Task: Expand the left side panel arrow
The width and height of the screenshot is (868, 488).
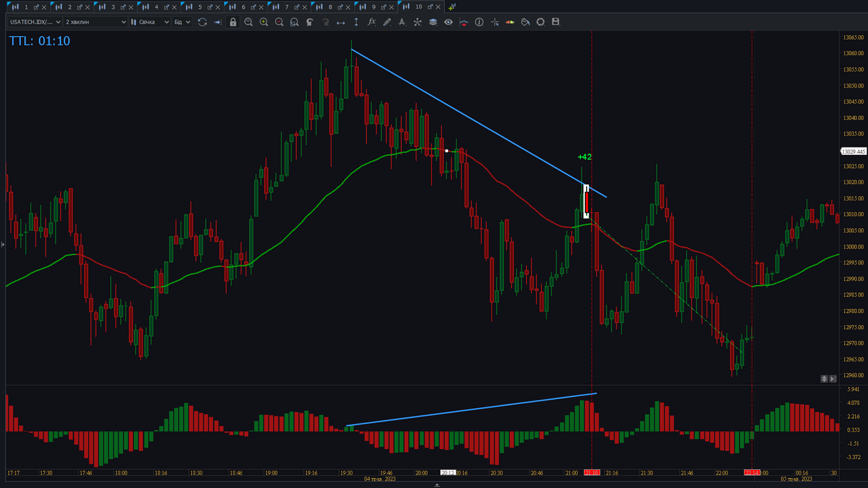Action: pyautogui.click(x=3, y=244)
